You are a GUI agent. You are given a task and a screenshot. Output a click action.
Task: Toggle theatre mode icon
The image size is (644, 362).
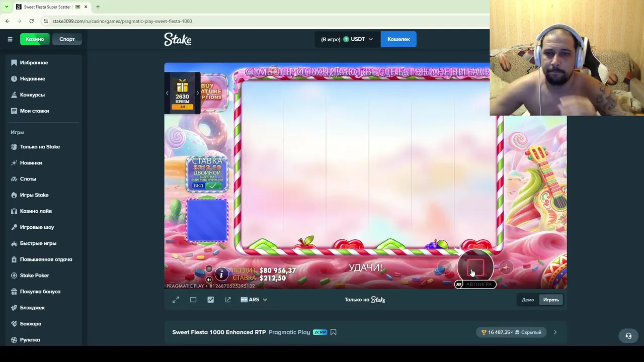pyautogui.click(x=193, y=300)
